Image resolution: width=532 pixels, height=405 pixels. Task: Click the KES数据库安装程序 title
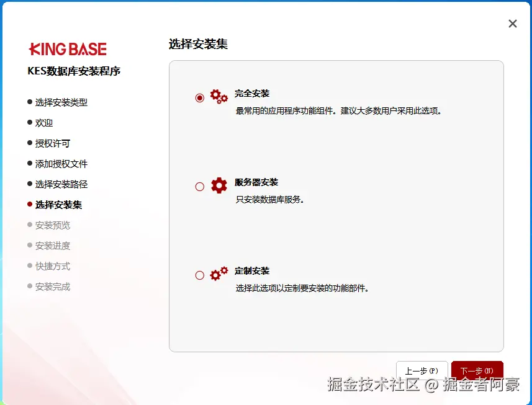pos(74,71)
